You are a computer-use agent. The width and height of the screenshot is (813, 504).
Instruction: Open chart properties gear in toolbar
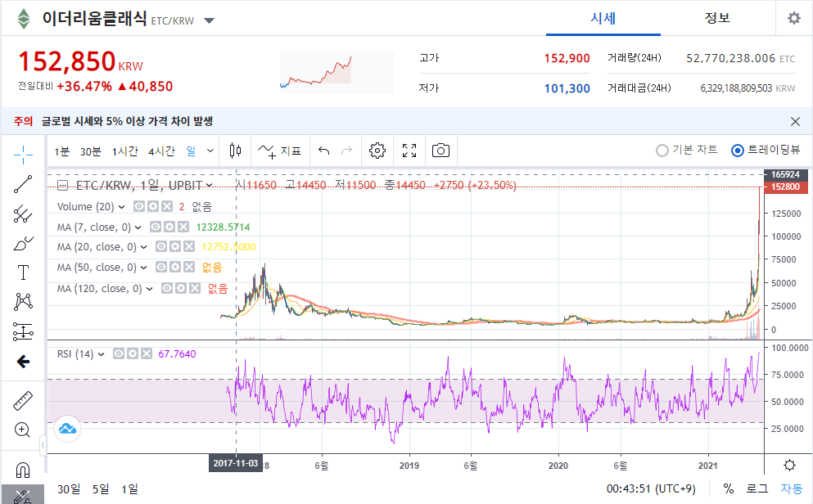(377, 151)
